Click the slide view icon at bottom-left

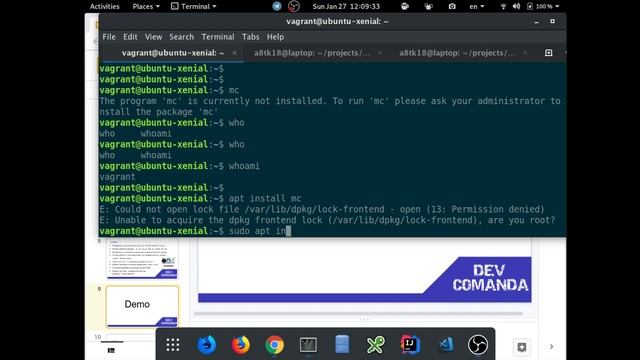tap(111, 350)
